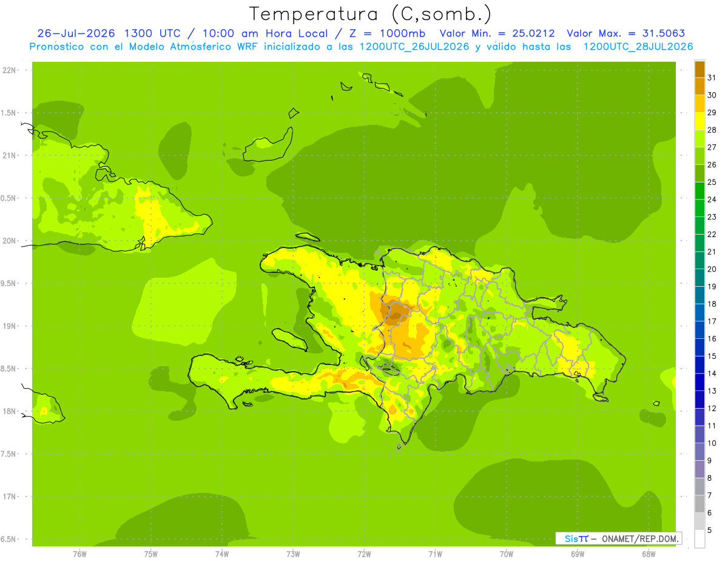Click the '72W' longitude label
This screenshot has height=562, width=728.
coord(364,554)
